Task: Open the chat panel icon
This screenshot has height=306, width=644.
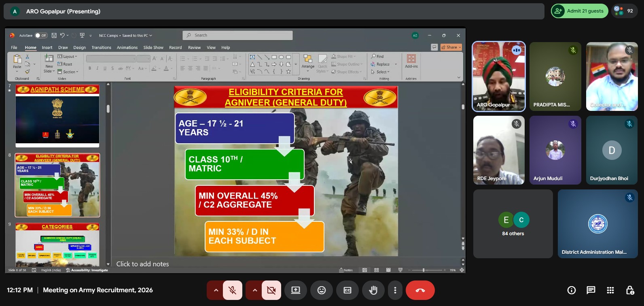Action: [x=591, y=290]
